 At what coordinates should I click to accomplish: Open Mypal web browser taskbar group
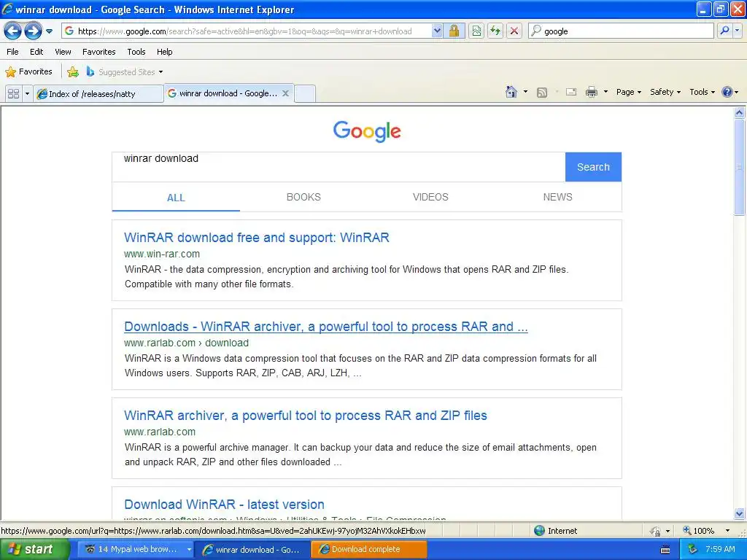pos(134,549)
